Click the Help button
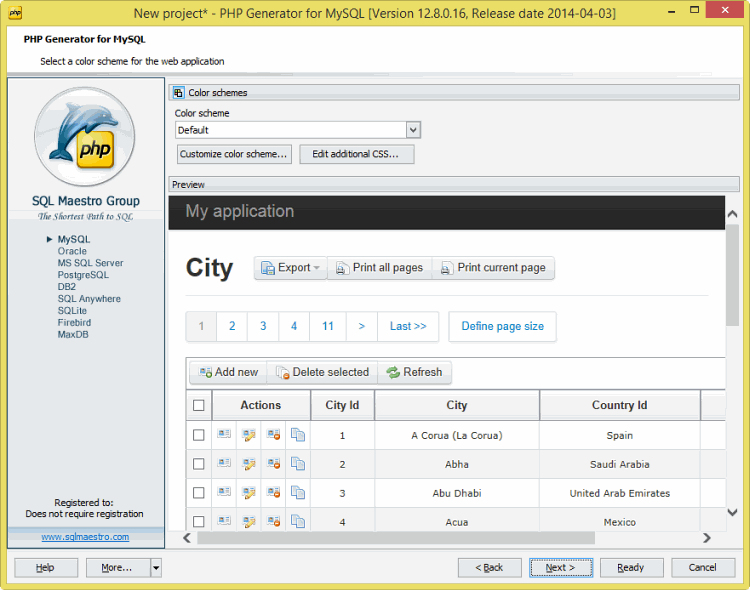 [x=46, y=568]
